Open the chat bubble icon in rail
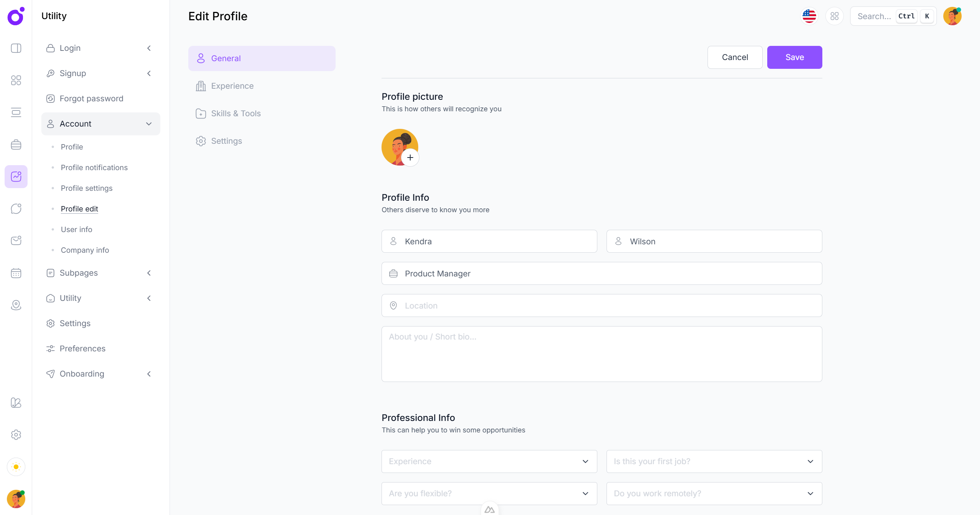Viewport: 980px width, 515px height. [x=16, y=209]
